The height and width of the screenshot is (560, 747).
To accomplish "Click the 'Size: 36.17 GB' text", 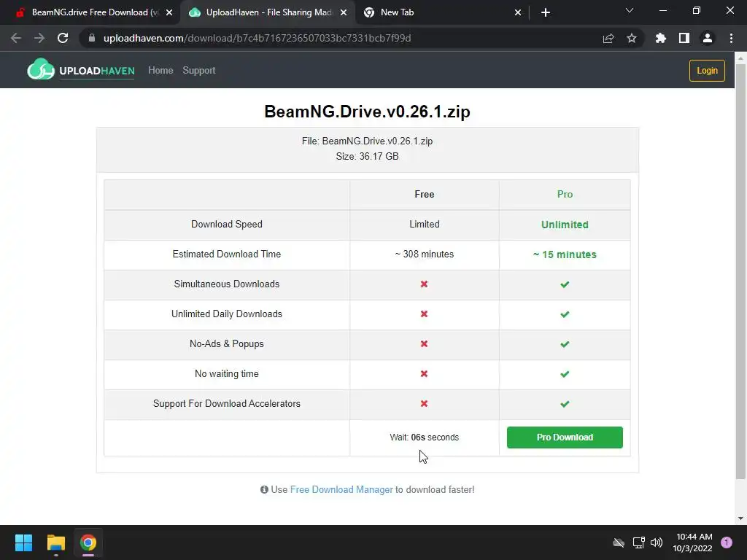I will 367,156.
